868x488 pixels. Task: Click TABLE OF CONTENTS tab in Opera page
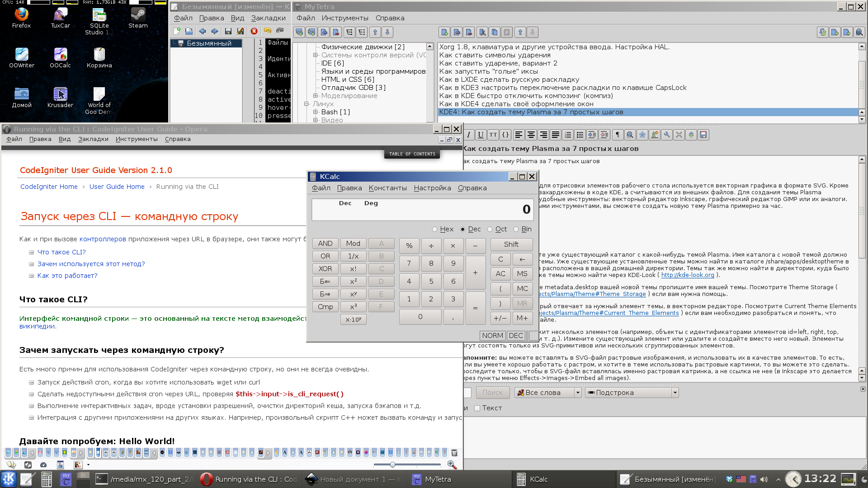[x=412, y=154]
